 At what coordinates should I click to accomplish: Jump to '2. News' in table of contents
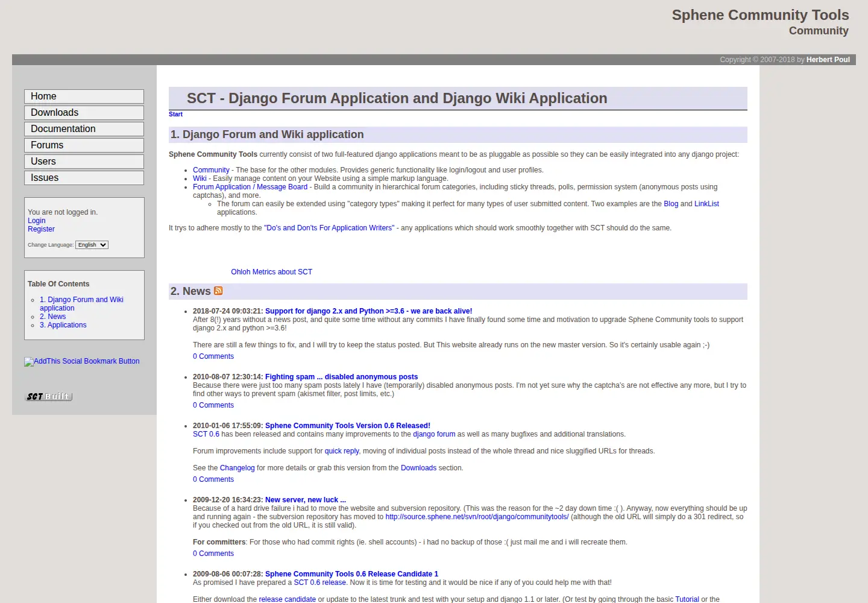pyautogui.click(x=52, y=317)
